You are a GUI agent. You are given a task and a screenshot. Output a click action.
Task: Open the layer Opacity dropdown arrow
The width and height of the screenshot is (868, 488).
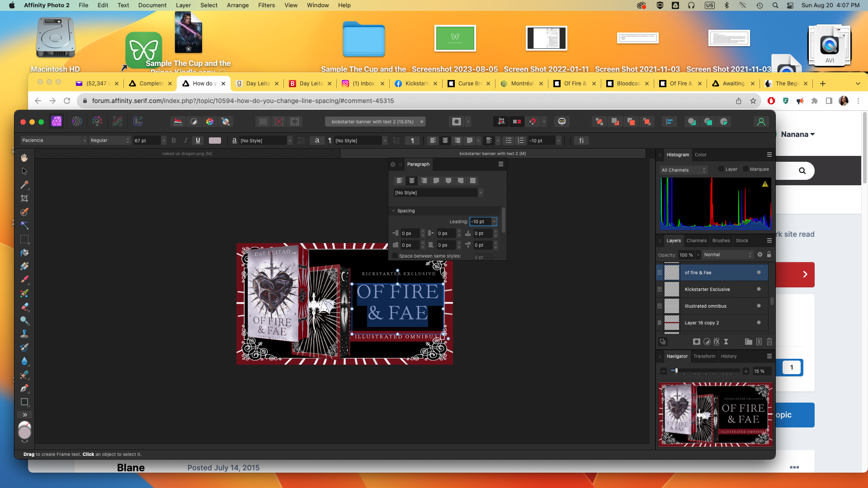click(698, 255)
